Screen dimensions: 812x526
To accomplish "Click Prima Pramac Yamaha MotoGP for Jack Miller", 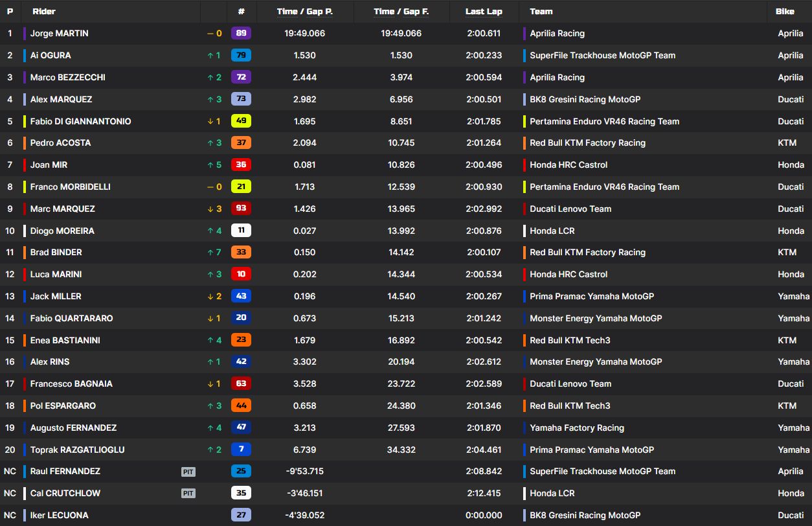I will tap(592, 296).
